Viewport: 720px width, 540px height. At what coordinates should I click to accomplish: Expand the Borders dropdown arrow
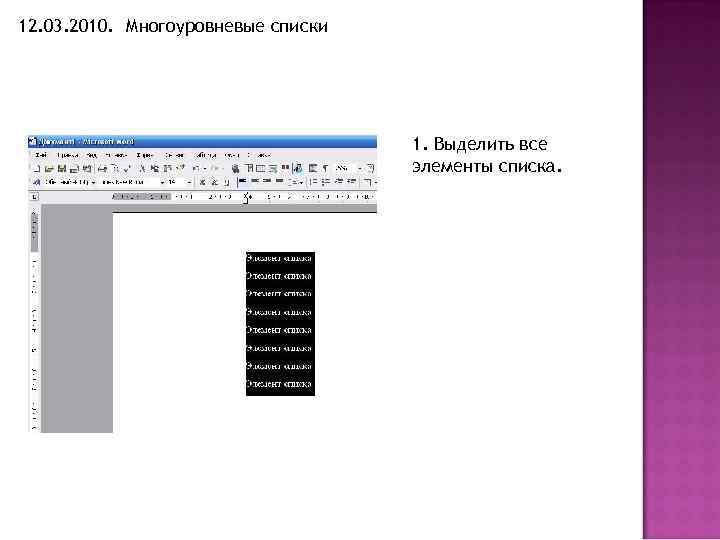(375, 182)
